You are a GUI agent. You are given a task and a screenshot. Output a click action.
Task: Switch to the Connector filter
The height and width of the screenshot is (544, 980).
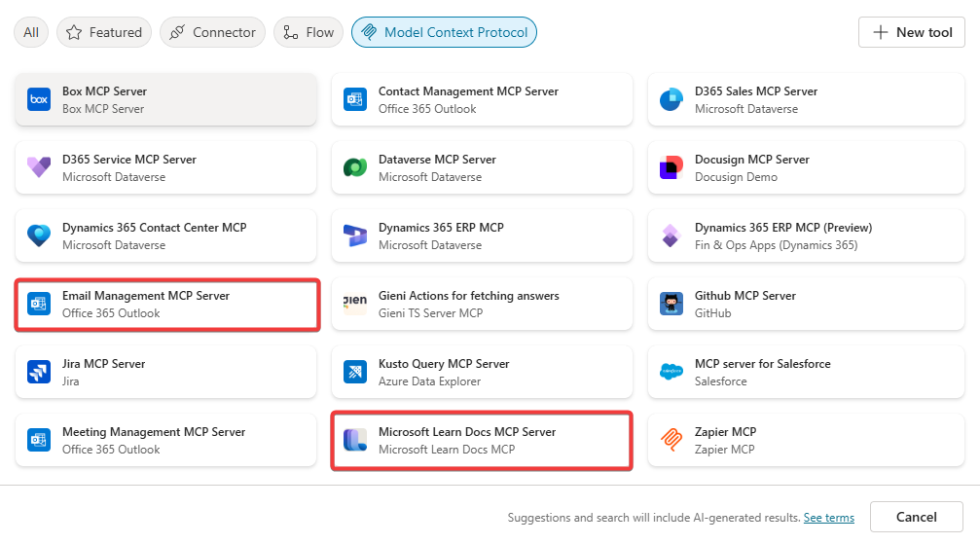click(213, 32)
